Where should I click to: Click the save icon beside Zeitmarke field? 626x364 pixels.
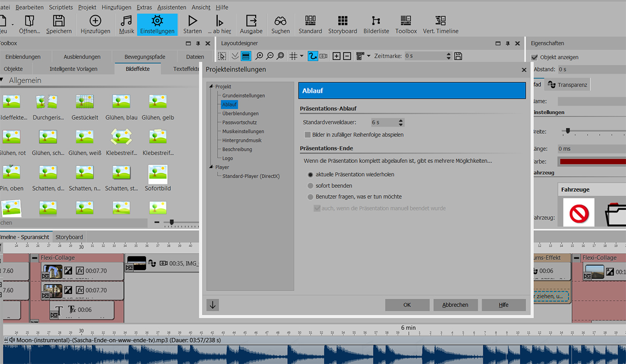pyautogui.click(x=458, y=56)
